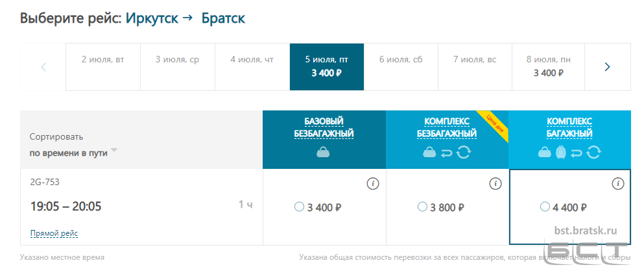The width and height of the screenshot is (644, 278).
Task: Select the 4 400 ₽ fare radio button
Action: 545,207
